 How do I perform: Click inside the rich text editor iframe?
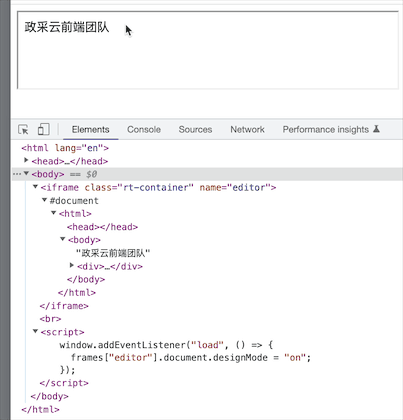pyautogui.click(x=208, y=50)
